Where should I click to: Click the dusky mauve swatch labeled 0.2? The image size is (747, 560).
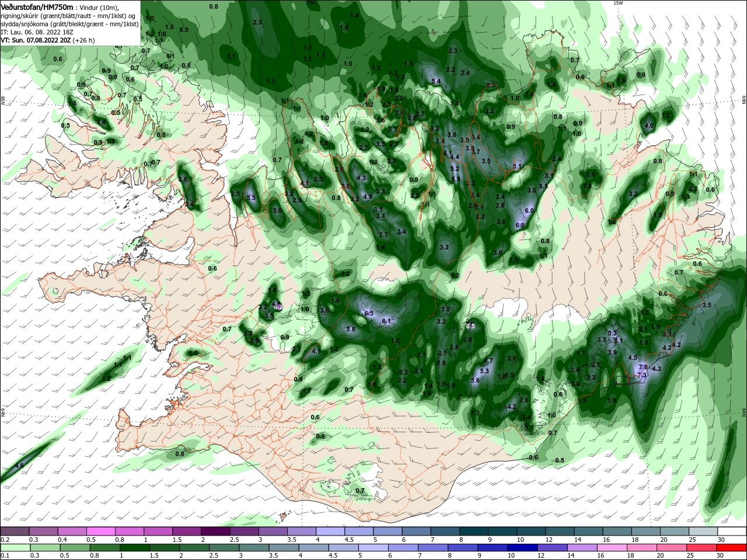point(15,531)
